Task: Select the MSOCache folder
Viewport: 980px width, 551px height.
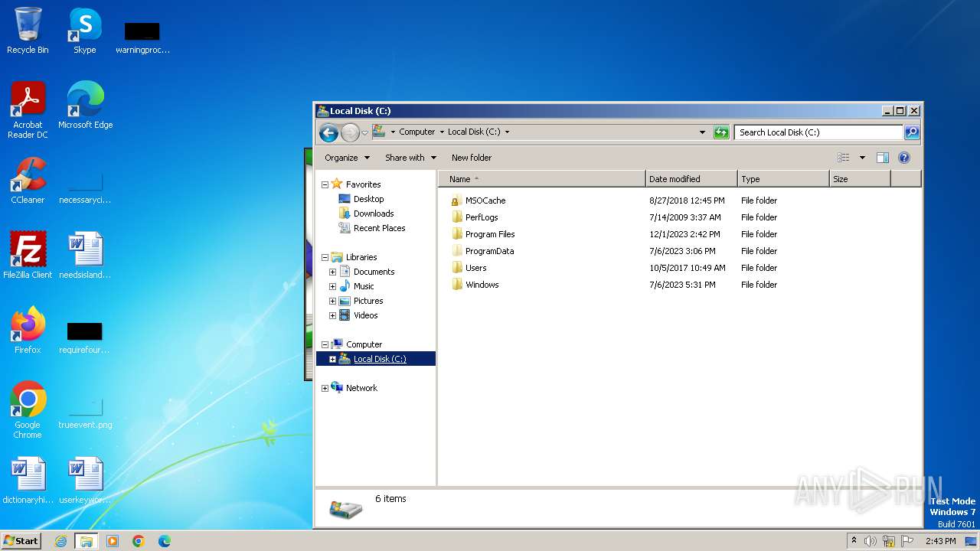Action: 485,201
